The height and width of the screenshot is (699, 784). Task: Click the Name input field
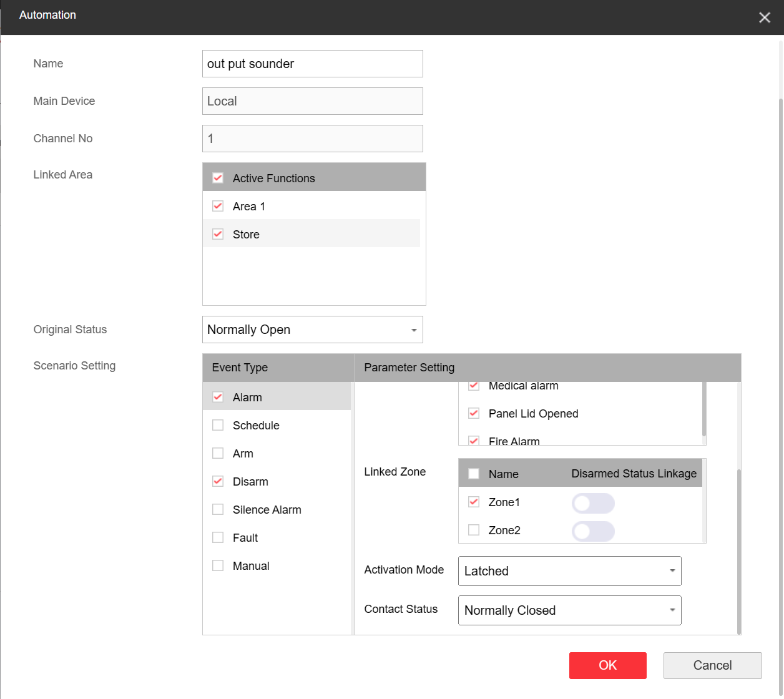pos(312,64)
